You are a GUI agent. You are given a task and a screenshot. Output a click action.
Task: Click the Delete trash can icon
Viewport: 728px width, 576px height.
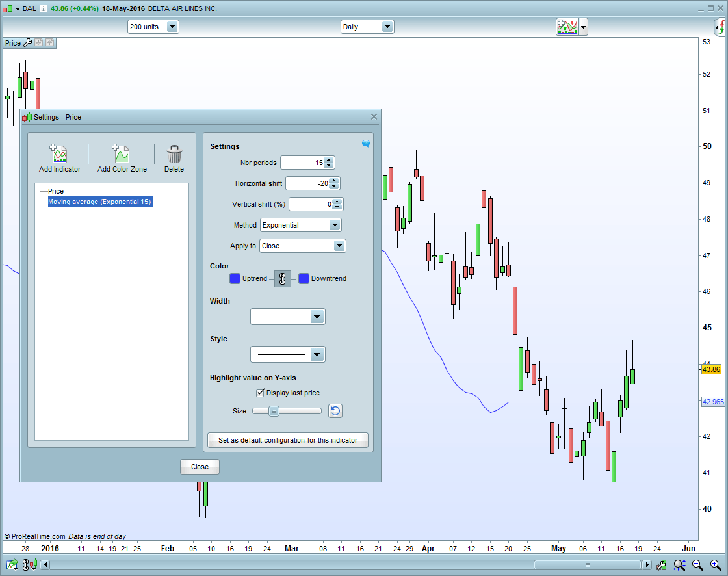(x=174, y=154)
